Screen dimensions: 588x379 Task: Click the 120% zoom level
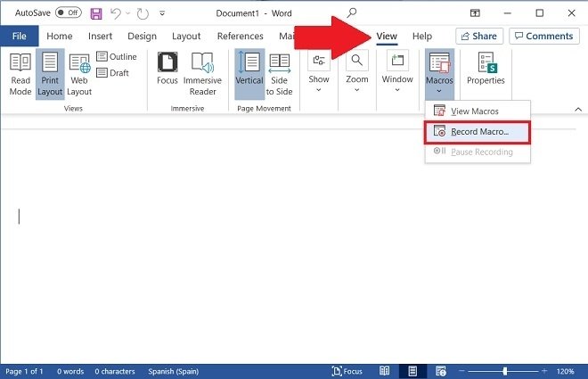(566, 372)
